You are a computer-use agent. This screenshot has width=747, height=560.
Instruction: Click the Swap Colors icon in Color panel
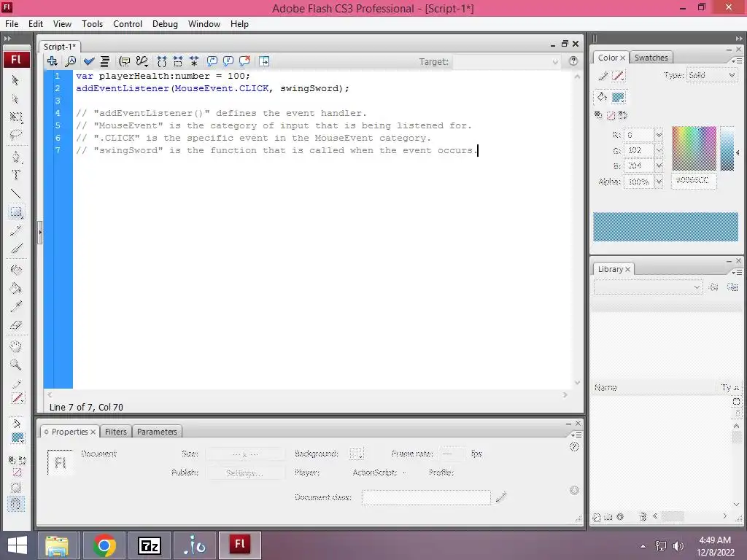(x=623, y=115)
